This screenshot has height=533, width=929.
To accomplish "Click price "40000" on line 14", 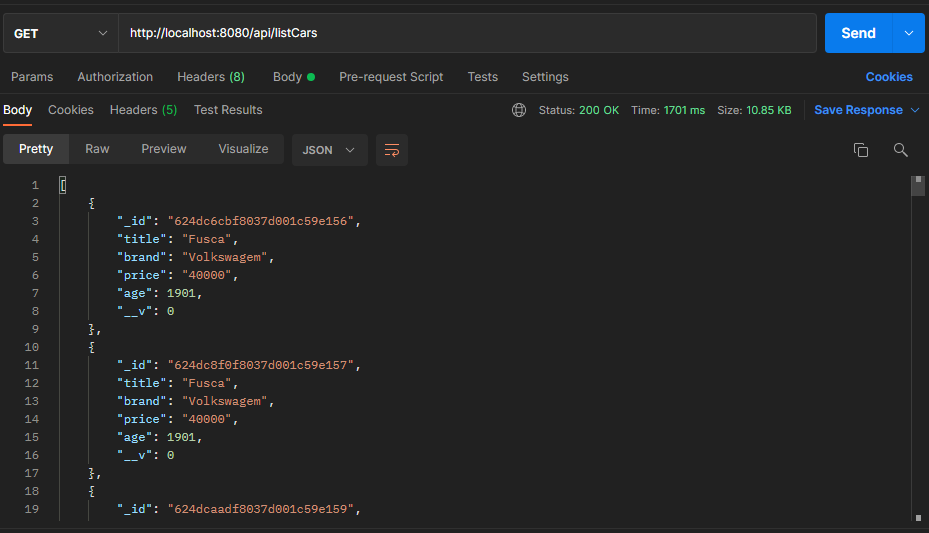I will (207, 419).
